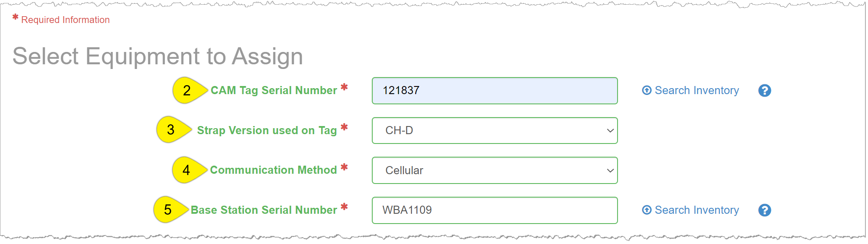The image size is (868, 244).
Task: Click the yellow callout marker numbered 3
Action: pyautogui.click(x=171, y=129)
